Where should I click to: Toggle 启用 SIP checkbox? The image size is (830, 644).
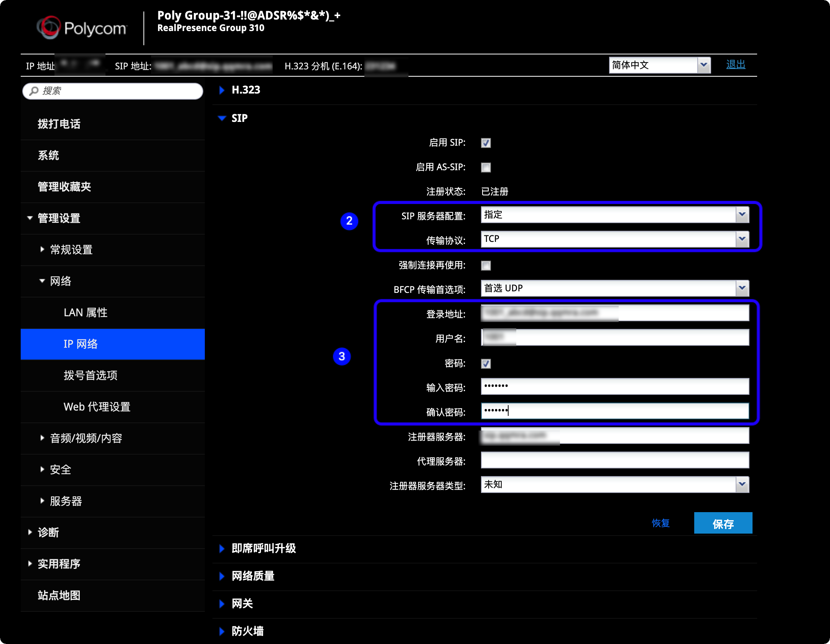(486, 143)
